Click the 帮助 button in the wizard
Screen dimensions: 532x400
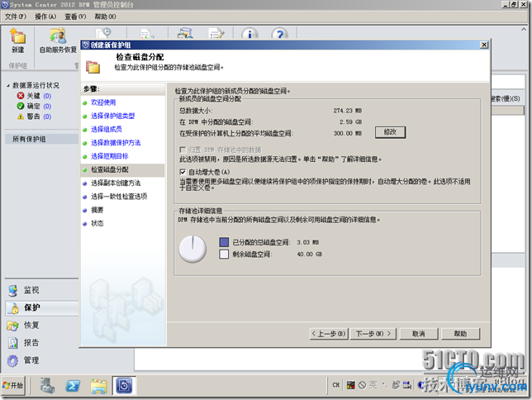click(x=460, y=334)
